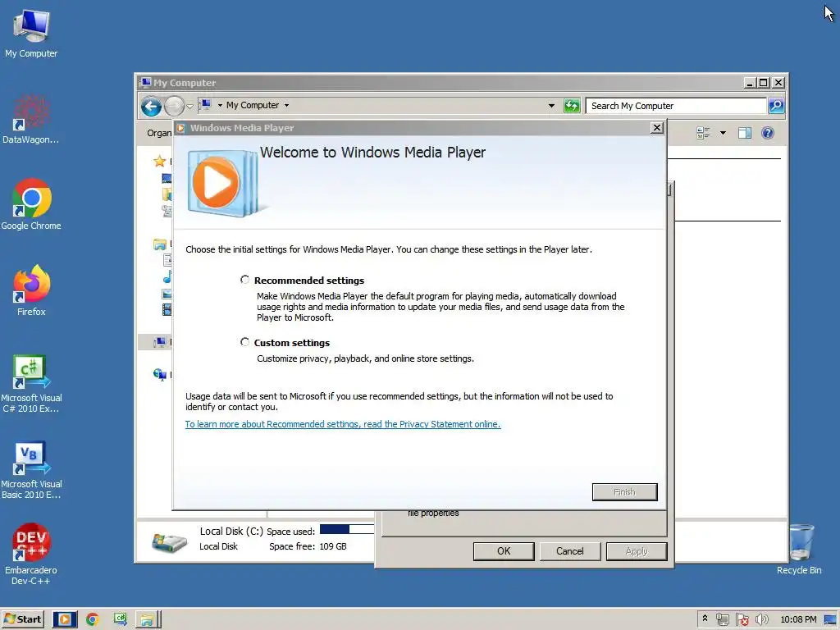Go back in My Computer window
Image resolution: width=840 pixels, height=630 pixels.
coord(152,106)
